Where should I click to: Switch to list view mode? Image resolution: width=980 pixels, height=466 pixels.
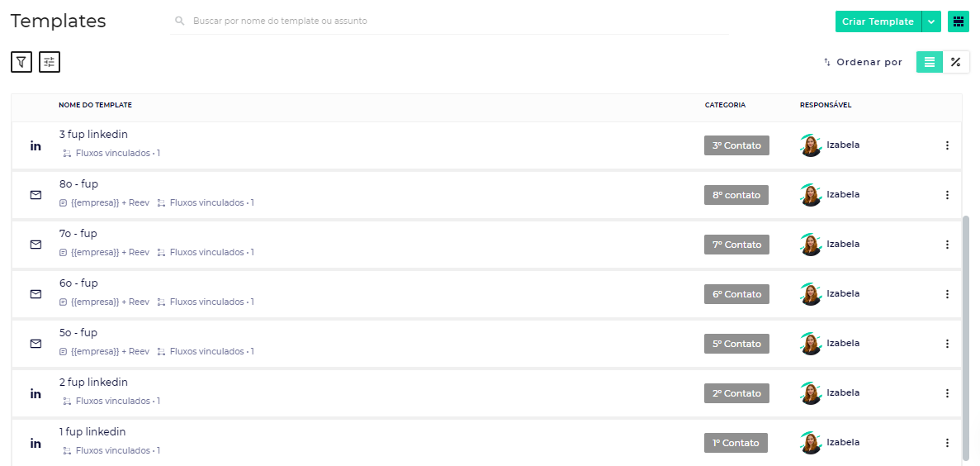[x=930, y=62]
